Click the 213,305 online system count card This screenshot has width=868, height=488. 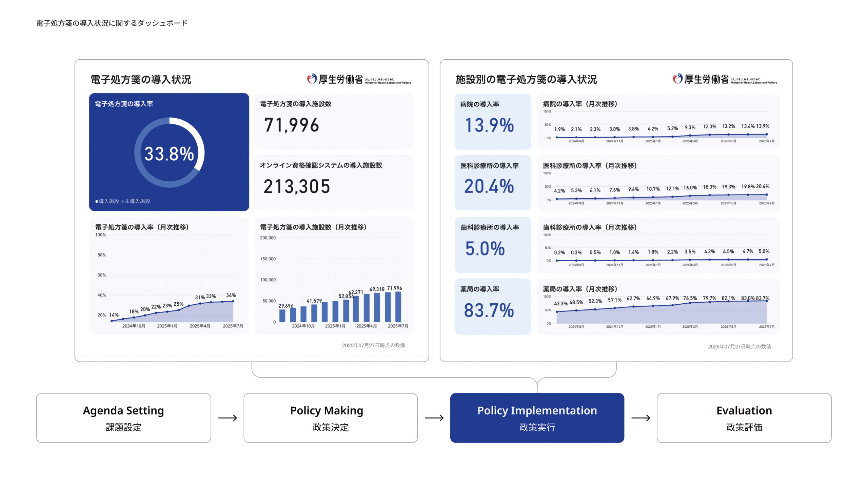(334, 183)
